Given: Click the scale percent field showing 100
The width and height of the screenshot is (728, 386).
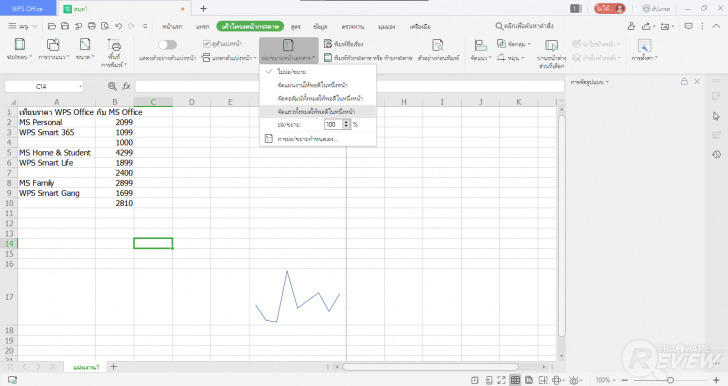Looking at the screenshot, I should tap(333, 124).
